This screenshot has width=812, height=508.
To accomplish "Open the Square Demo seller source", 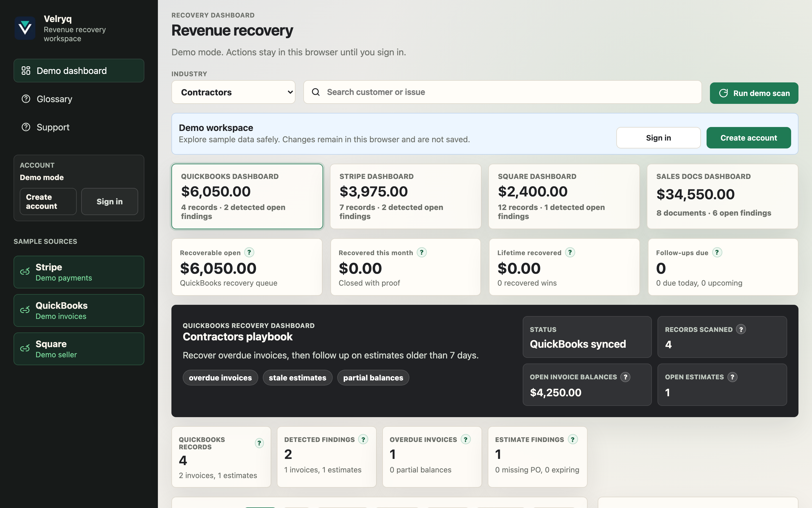I will (x=79, y=349).
